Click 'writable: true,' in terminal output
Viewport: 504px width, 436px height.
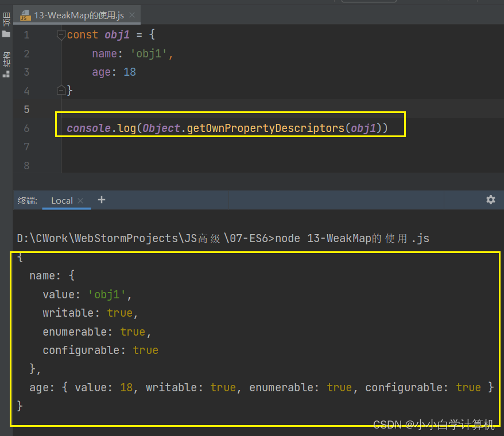(90, 313)
